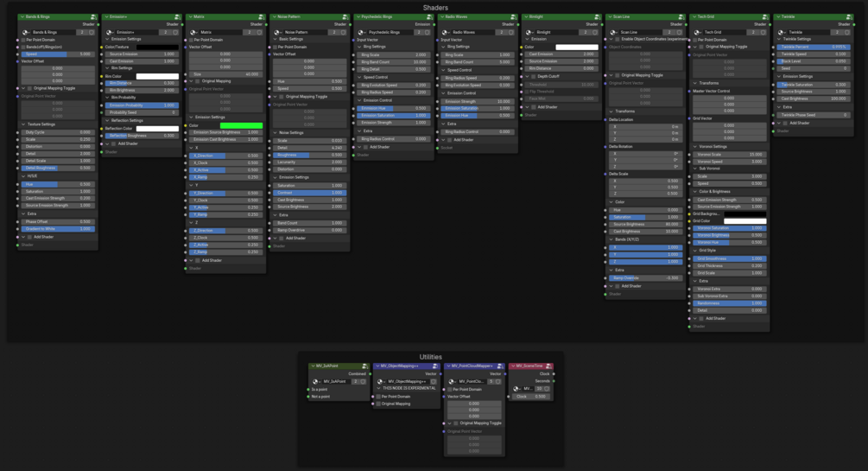This screenshot has height=471, width=868.
Task: Click Size field value 40.000 in Matrix
Action: [x=226, y=73]
